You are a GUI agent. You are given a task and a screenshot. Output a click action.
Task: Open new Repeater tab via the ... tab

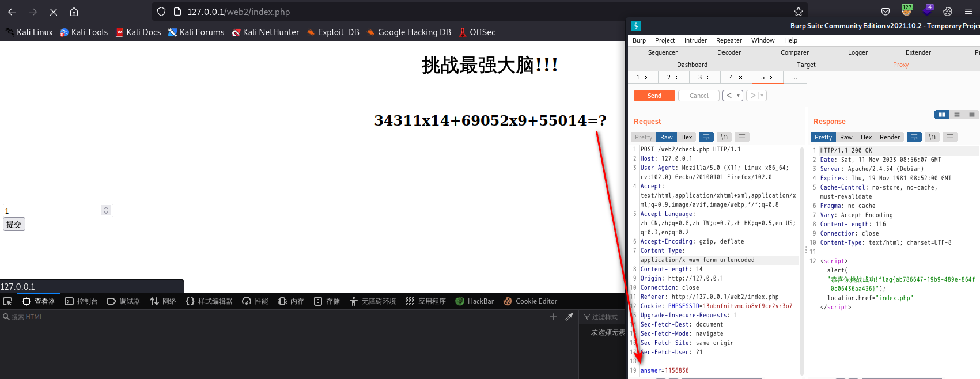pyautogui.click(x=794, y=77)
